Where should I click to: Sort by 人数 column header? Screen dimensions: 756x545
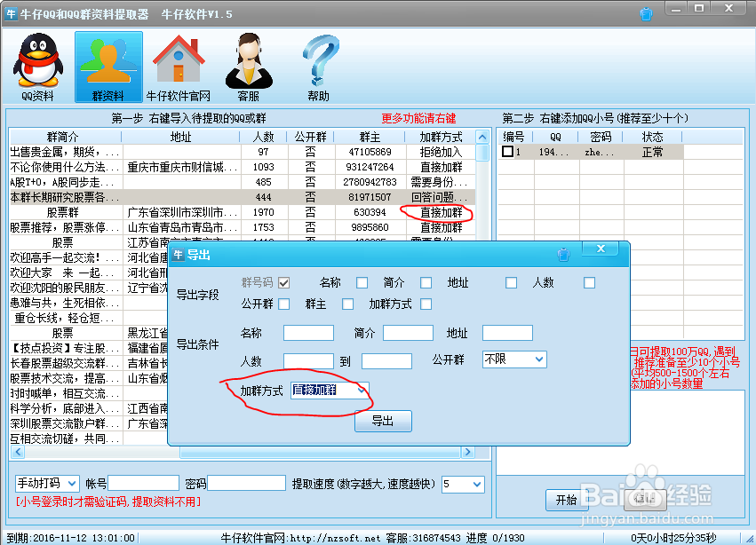pos(263,137)
